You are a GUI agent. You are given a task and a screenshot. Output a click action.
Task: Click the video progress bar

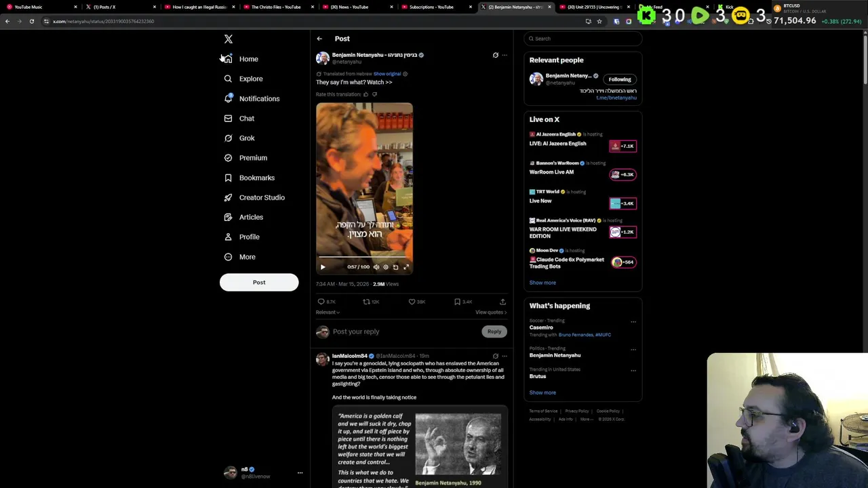(364, 258)
